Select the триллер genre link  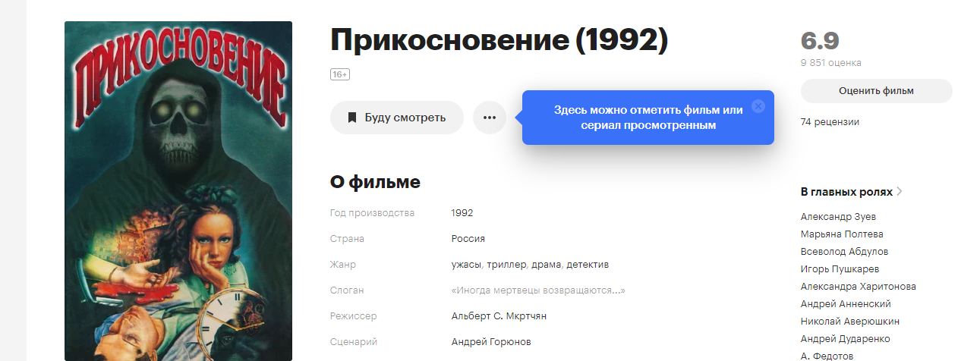point(503,265)
